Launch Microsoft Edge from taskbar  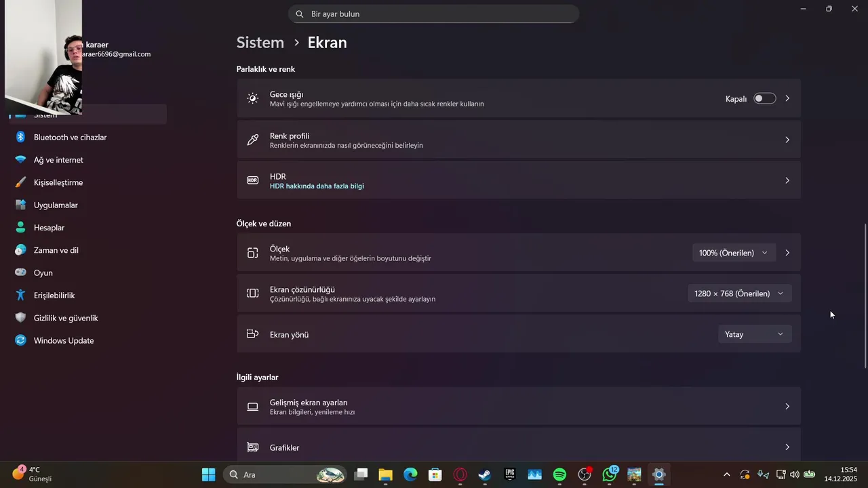point(410,474)
